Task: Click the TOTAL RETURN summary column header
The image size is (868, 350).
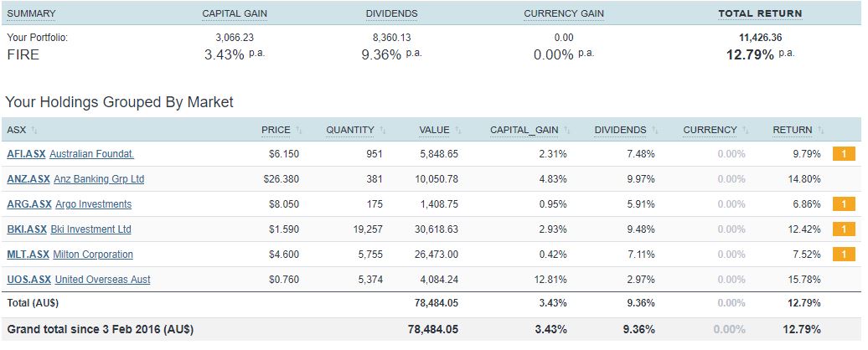Action: click(760, 13)
